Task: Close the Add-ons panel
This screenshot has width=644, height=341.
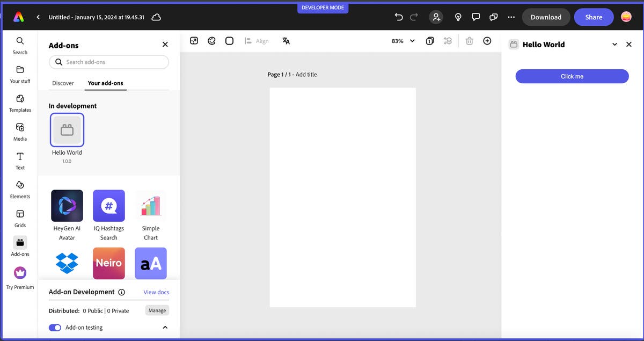Action: point(165,45)
